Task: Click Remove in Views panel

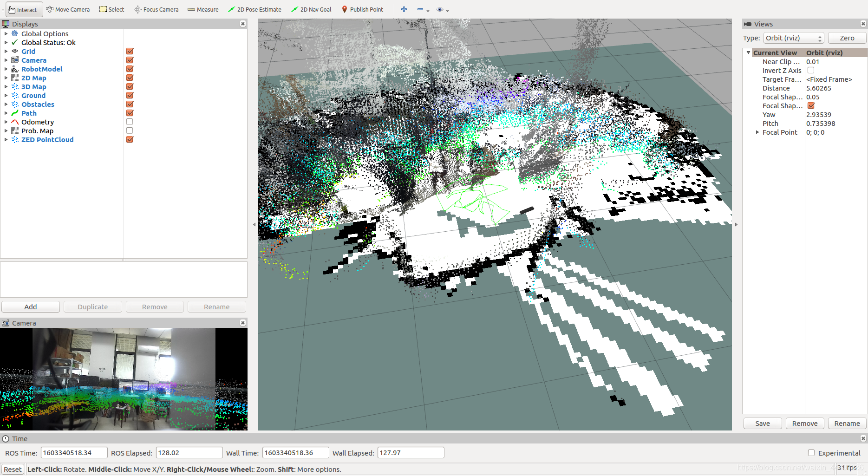Action: click(805, 424)
